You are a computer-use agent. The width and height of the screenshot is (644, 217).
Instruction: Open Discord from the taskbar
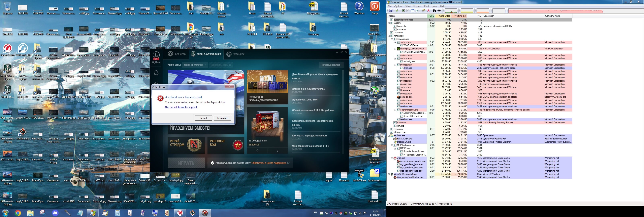point(55,213)
